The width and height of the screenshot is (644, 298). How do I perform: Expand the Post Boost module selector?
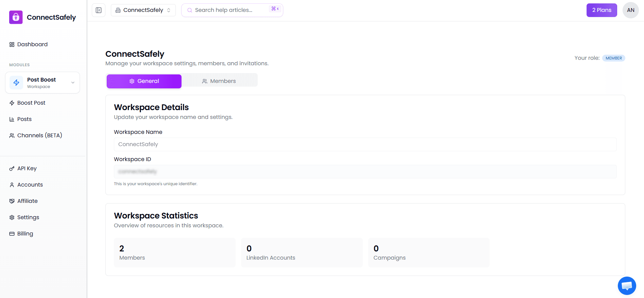pyautogui.click(x=43, y=83)
